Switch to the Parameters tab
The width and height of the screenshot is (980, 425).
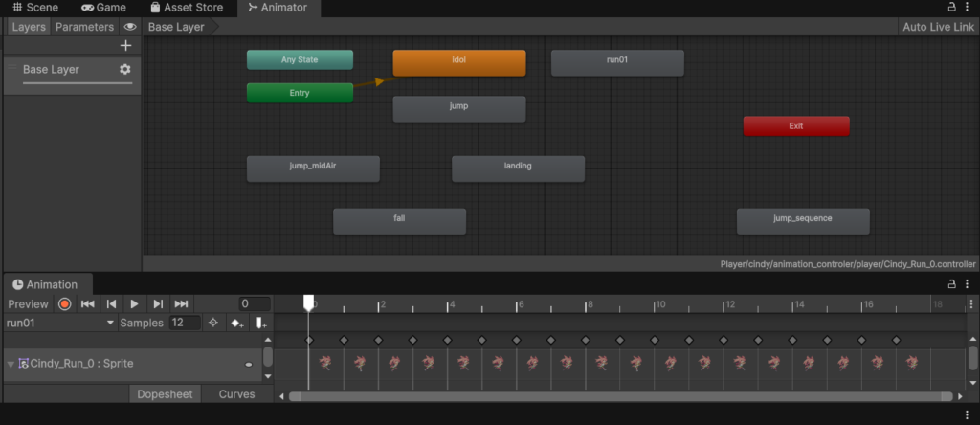click(x=84, y=27)
